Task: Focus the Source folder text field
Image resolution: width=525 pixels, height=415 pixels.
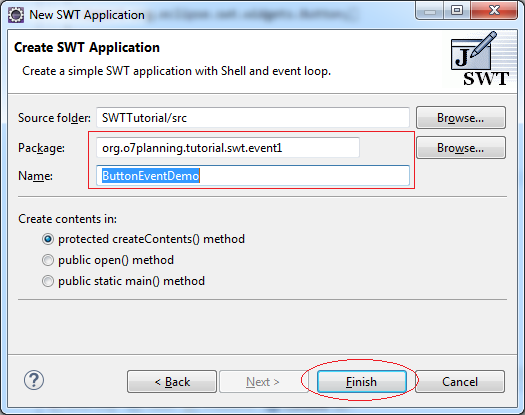Action: [x=253, y=118]
